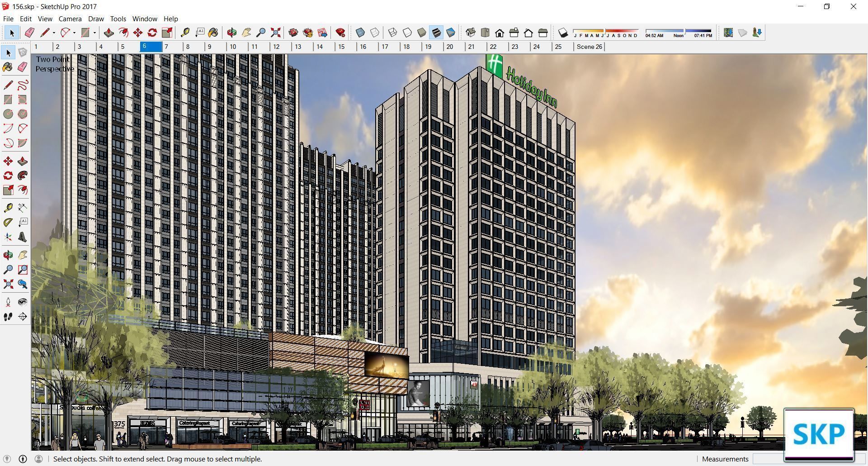This screenshot has height=466, width=868.
Task: Select the Orbit tool in top toolbar
Action: (x=232, y=33)
